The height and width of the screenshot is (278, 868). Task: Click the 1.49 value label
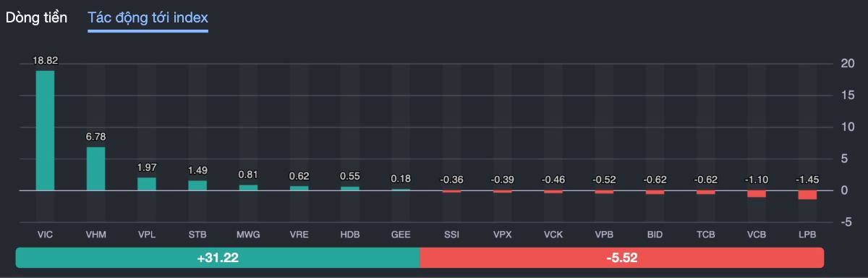coord(197,170)
